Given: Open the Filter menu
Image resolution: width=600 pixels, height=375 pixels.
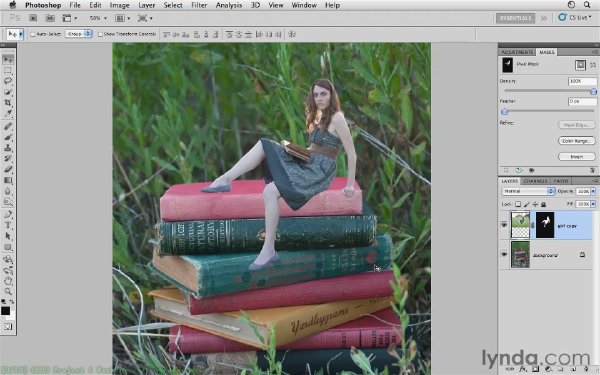Looking at the screenshot, I should click(x=199, y=5).
